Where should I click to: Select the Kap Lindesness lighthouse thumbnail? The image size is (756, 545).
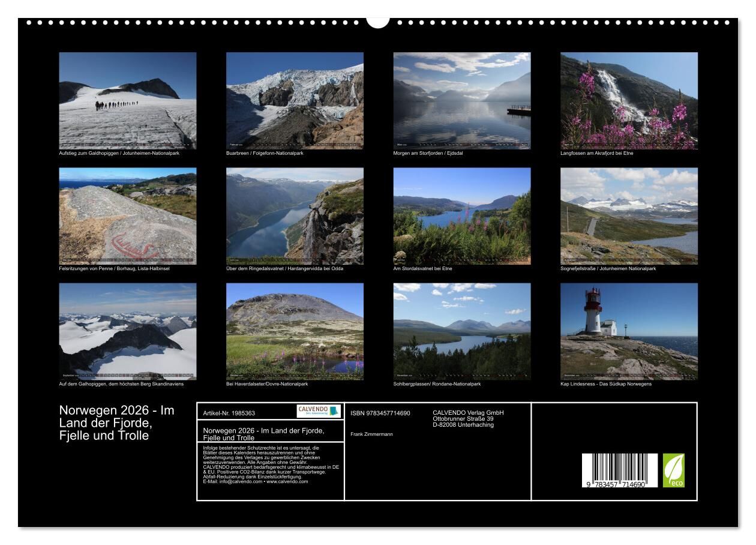coord(629,331)
